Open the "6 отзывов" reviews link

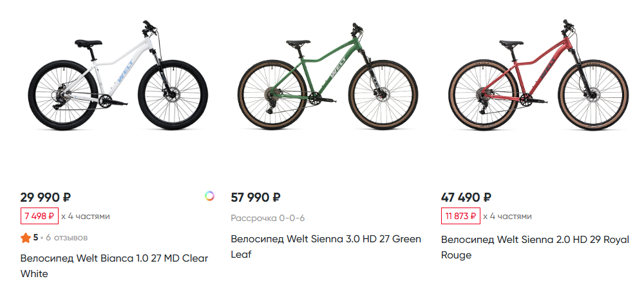coord(67,238)
